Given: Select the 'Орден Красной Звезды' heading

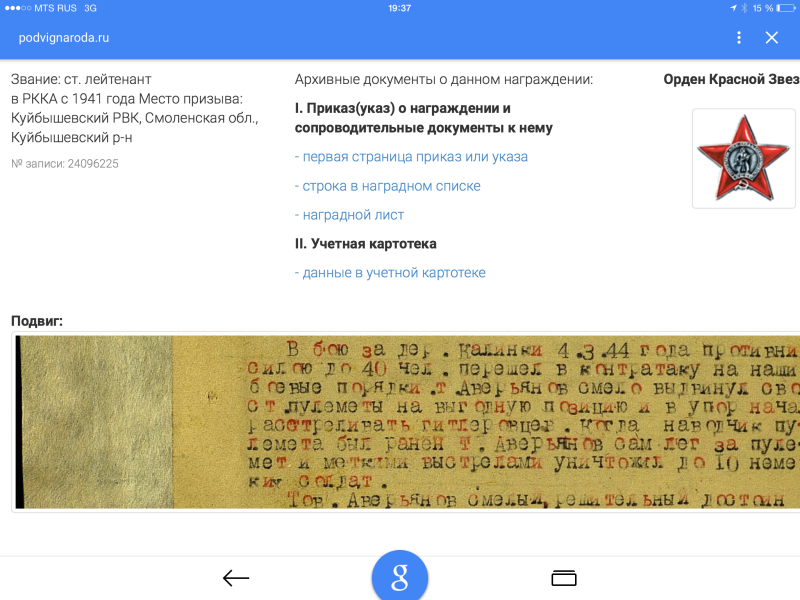Looking at the screenshot, I should point(732,79).
